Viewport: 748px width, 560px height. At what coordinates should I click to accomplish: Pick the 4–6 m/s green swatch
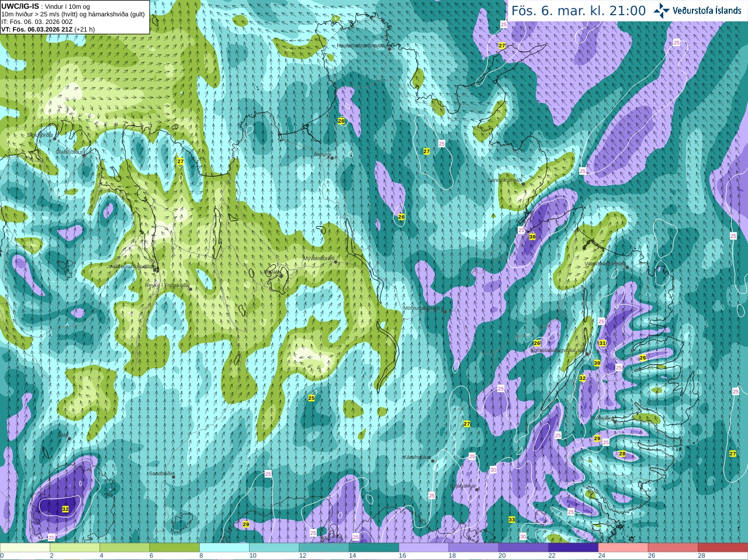tap(124, 548)
